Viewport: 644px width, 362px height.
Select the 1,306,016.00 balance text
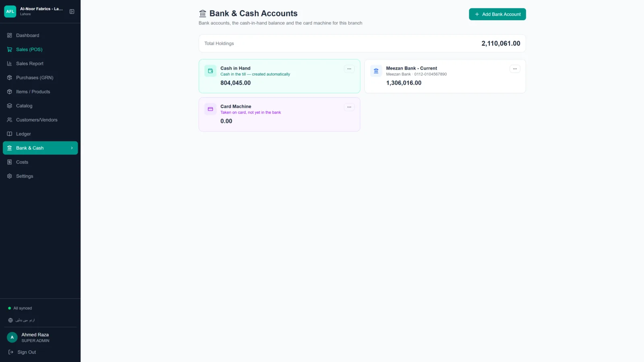[x=404, y=83]
